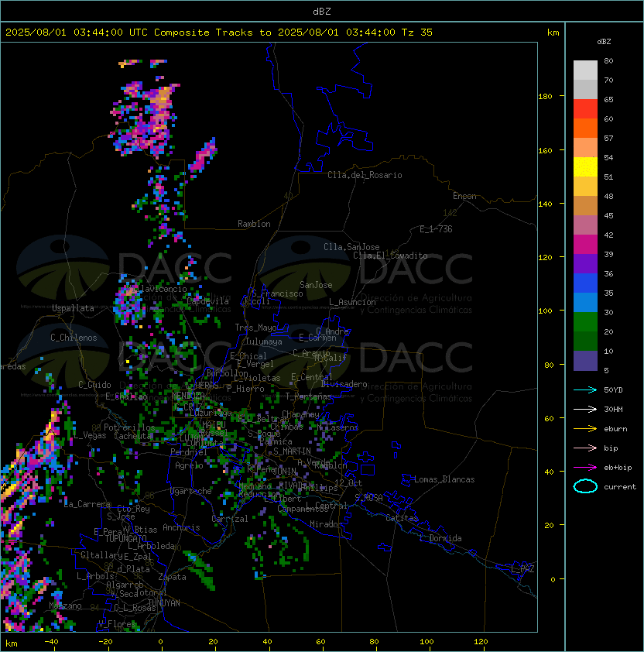
Task: Click the 'Tulumaya' map label
Action: (264, 341)
